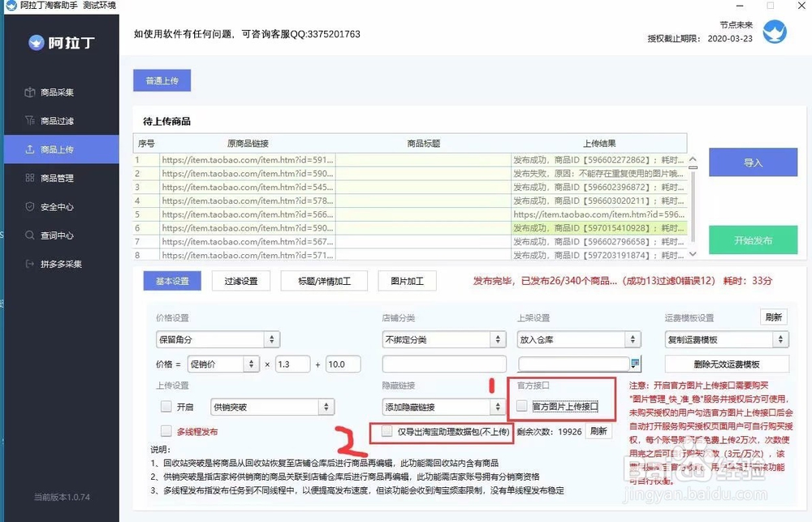Click the 原商品链接 column header

(x=248, y=144)
